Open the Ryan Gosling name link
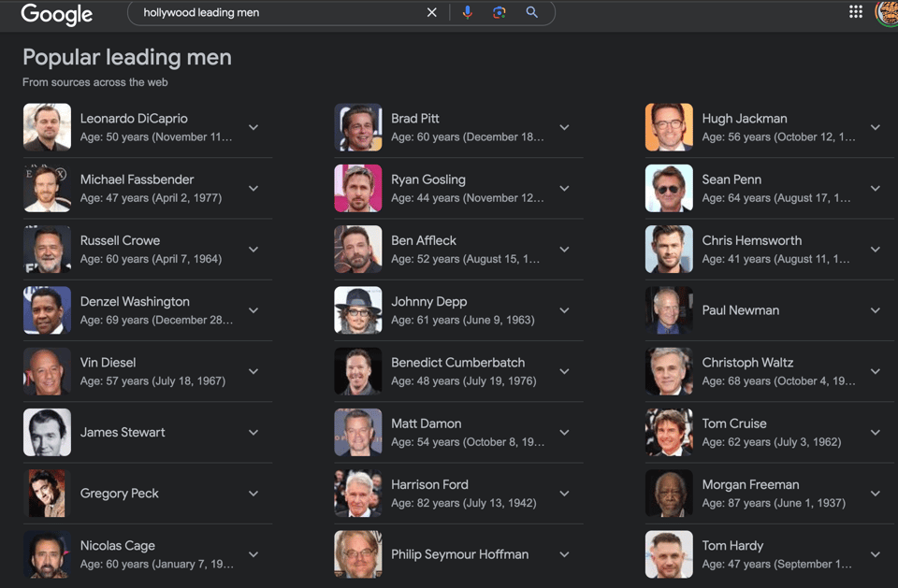This screenshot has width=898, height=588. (427, 179)
